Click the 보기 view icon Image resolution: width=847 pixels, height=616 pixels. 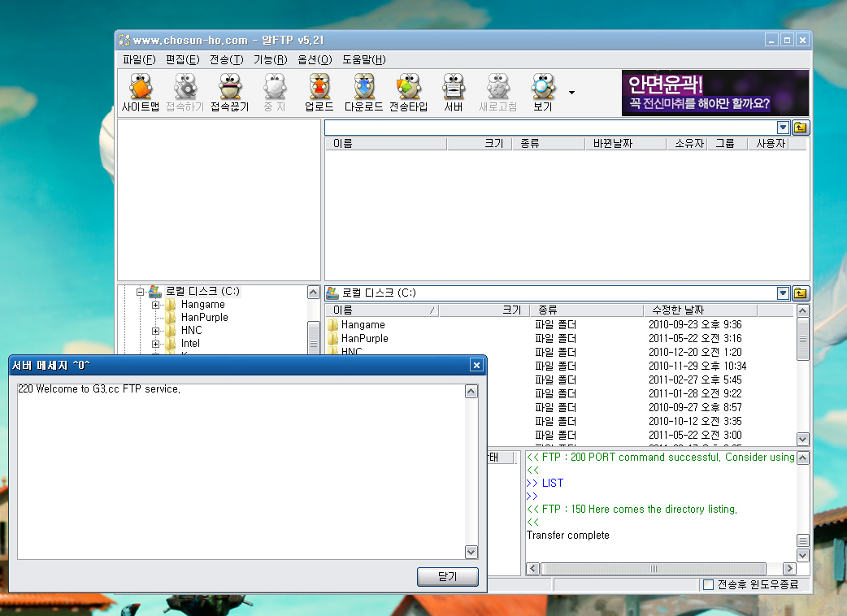pyautogui.click(x=543, y=93)
